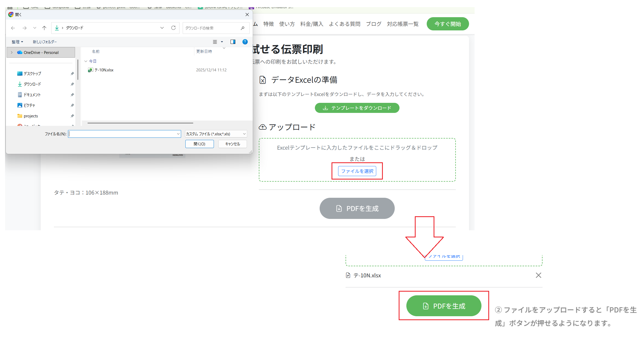
Task: Click the テ-10N.xlsx Excel file icon
Action: (90, 70)
